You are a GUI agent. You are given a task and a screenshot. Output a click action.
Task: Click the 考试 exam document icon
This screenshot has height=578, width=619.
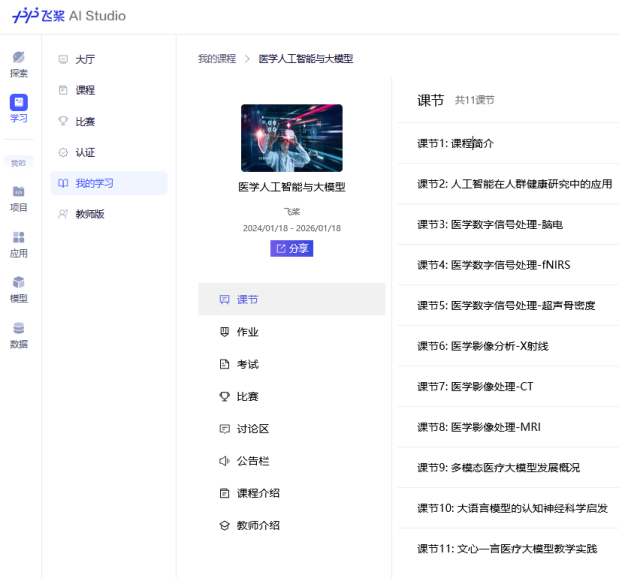point(224,364)
